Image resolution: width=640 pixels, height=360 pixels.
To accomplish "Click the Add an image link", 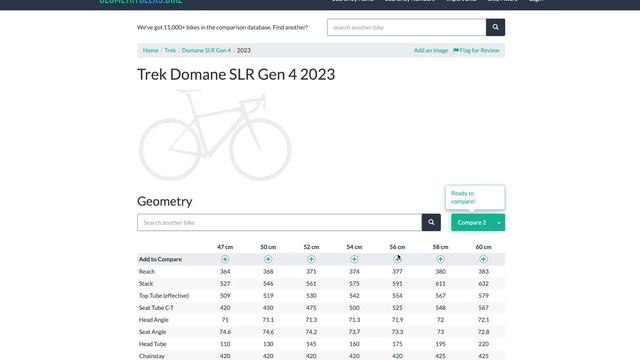I will [x=431, y=50].
